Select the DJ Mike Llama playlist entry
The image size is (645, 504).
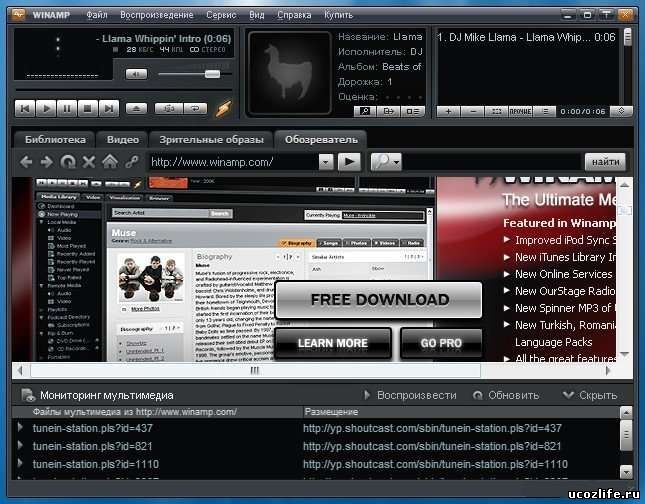(526, 37)
